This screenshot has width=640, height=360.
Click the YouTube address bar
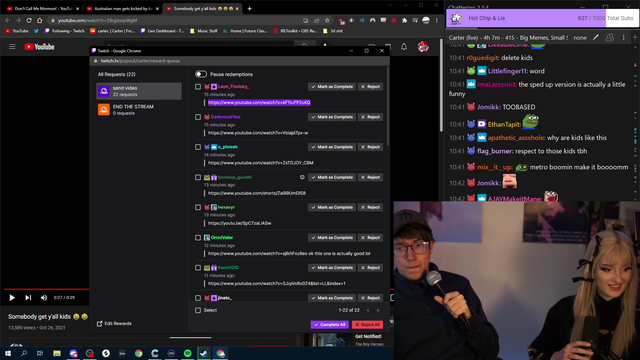pyautogui.click(x=176, y=20)
